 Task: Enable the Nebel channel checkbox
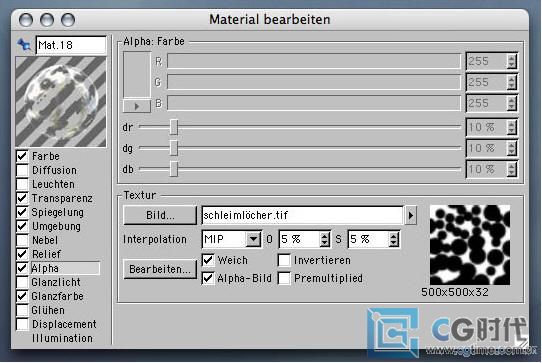pos(22,240)
